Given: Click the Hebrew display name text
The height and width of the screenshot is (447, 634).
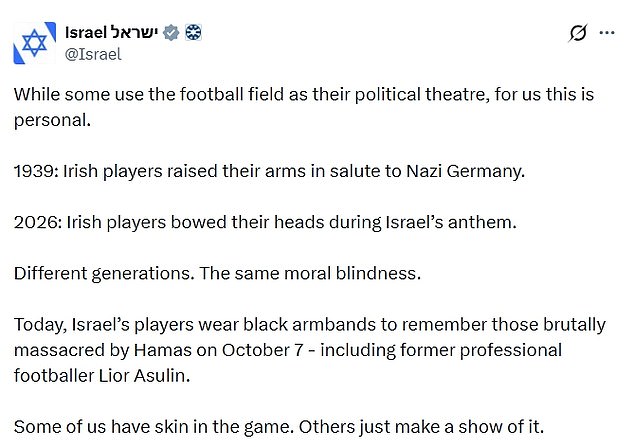Looking at the screenshot, I should [x=134, y=32].
